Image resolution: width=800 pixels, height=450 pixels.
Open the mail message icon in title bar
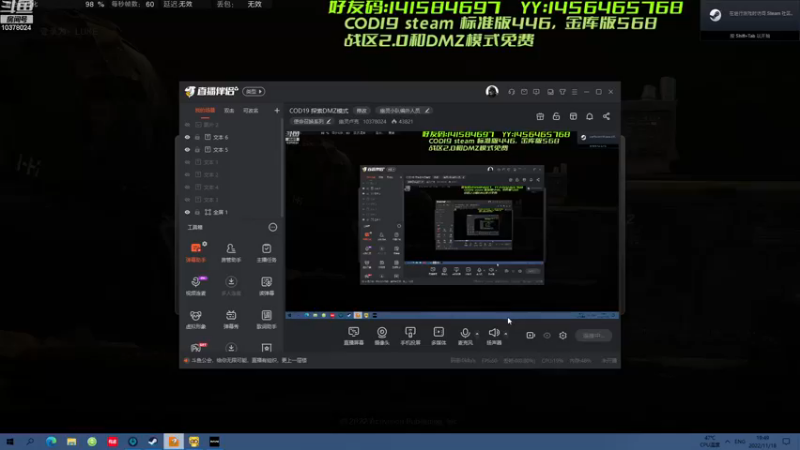tap(524, 92)
